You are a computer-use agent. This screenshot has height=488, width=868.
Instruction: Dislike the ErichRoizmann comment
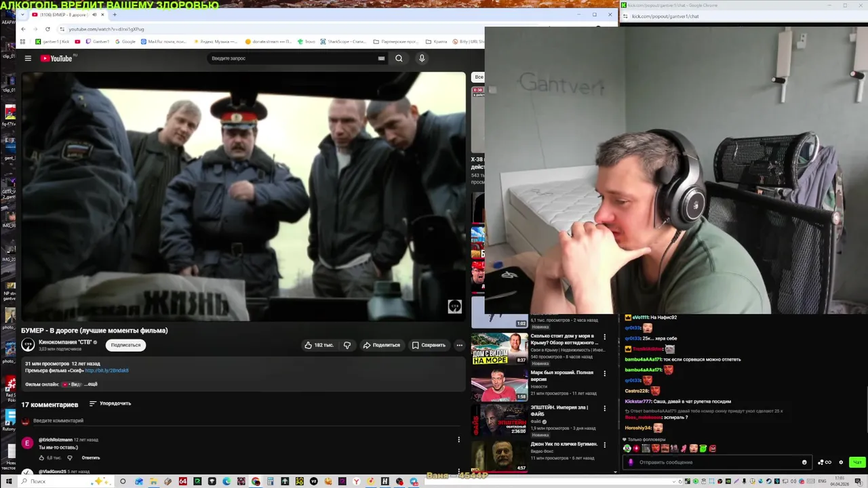pos(69,457)
